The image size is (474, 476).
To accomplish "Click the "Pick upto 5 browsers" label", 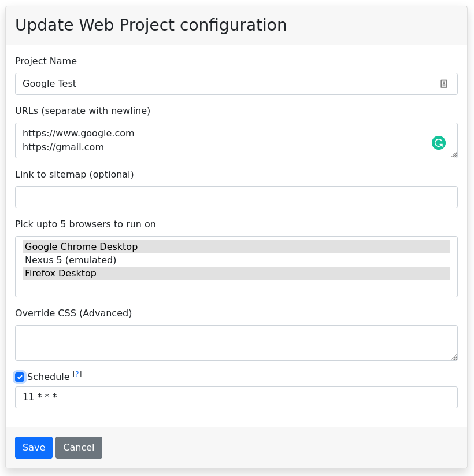I will pyautogui.click(x=85, y=224).
